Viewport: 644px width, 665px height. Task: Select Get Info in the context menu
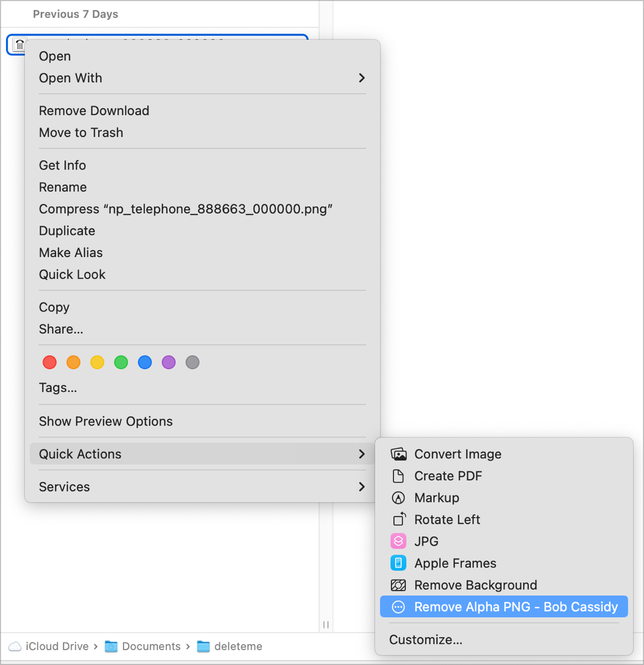click(63, 165)
